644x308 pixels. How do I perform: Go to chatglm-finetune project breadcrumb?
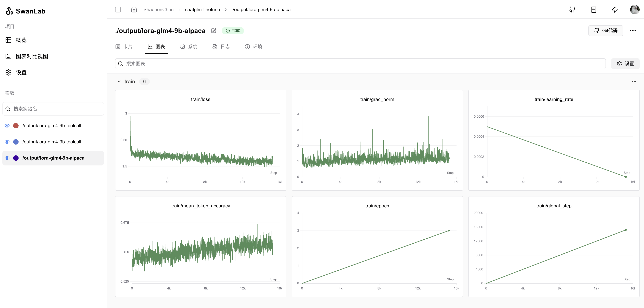point(202,9)
